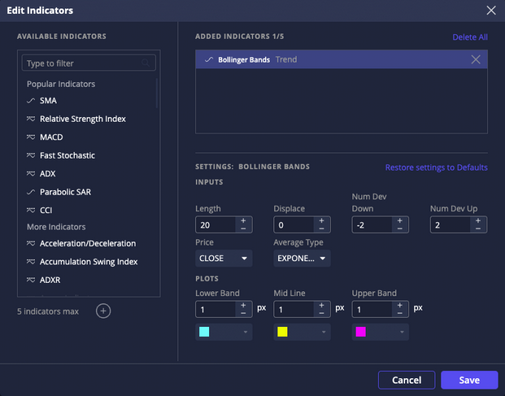This screenshot has width=505, height=396.
Task: Cancel editing indicators
Action: tap(407, 380)
